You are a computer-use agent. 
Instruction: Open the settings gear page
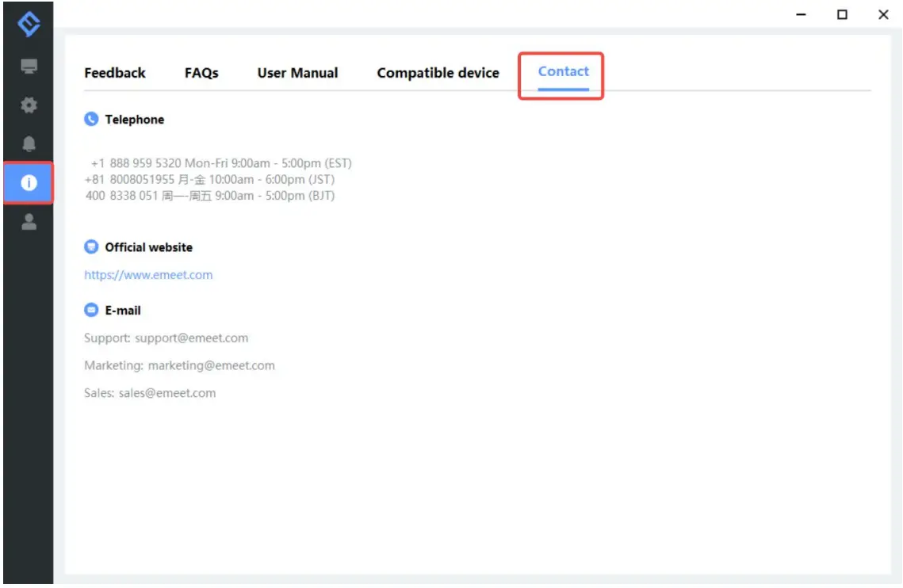pyautogui.click(x=29, y=105)
